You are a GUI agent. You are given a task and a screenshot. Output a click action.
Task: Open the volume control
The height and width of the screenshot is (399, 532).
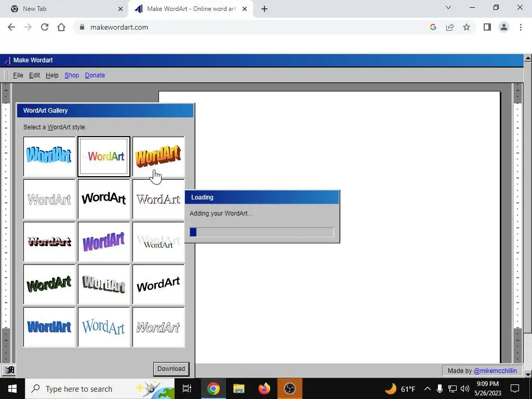tap(465, 389)
